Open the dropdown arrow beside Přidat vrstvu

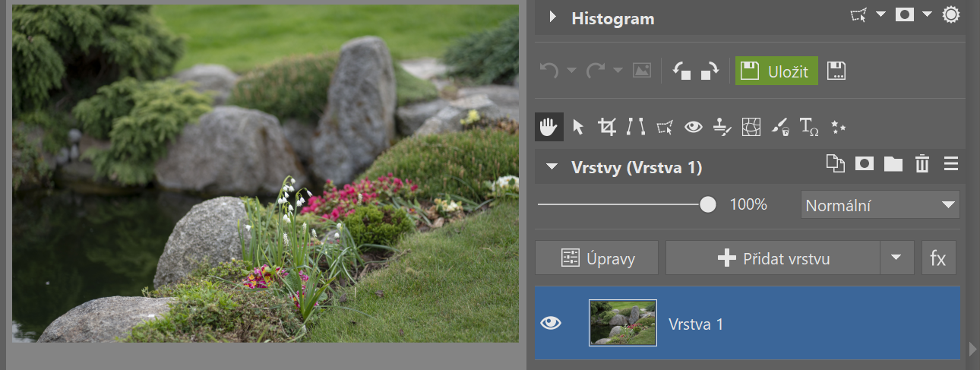click(897, 258)
